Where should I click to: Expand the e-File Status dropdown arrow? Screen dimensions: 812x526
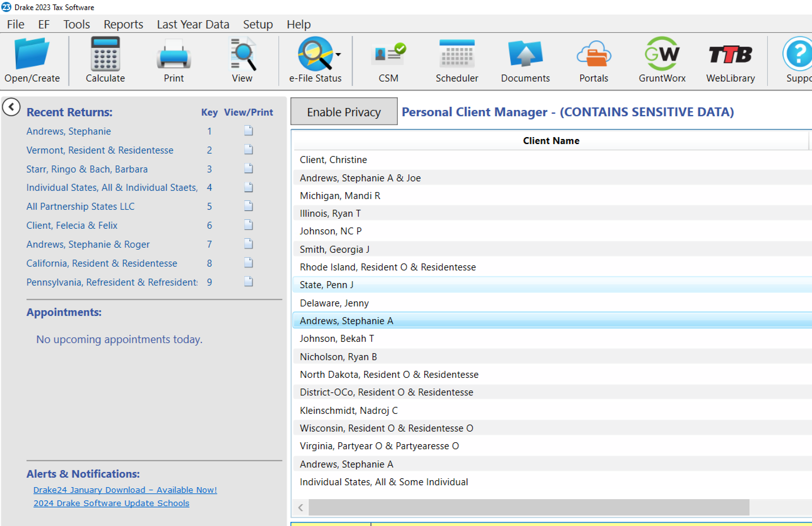point(338,55)
